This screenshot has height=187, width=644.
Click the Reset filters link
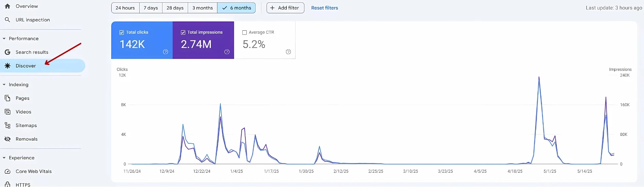324,8
